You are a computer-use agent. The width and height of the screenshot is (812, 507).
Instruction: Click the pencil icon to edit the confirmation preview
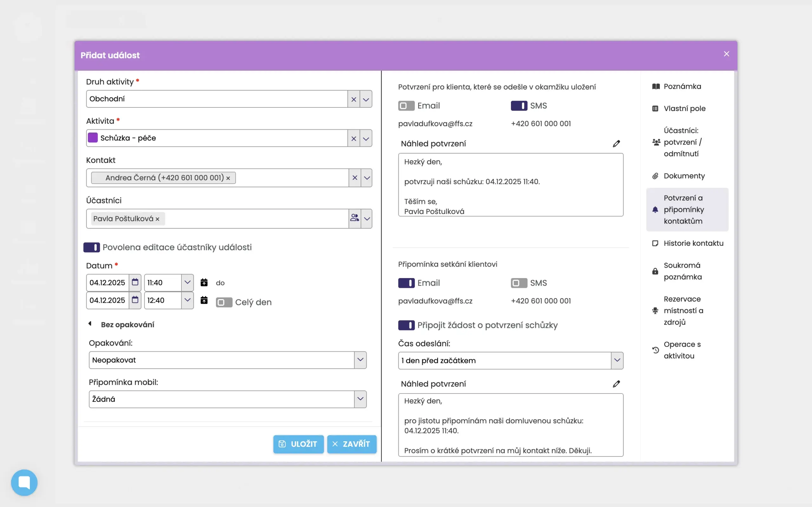coord(616,144)
